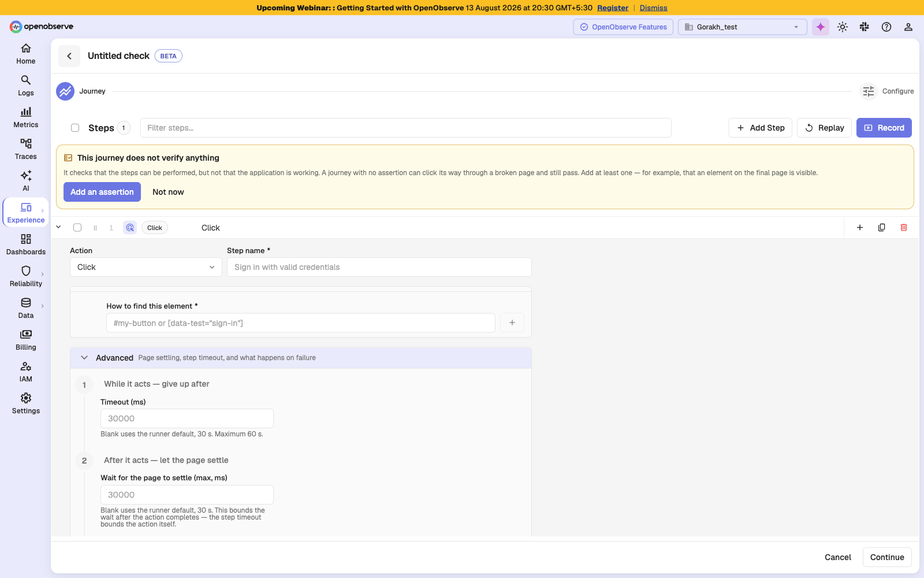
Task: Open the AI assistant sparkle icon
Action: point(821,27)
